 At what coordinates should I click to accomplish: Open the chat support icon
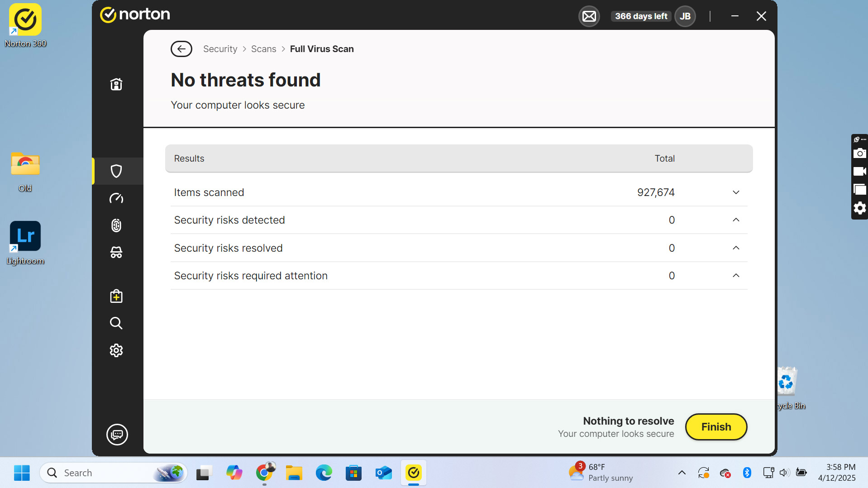coord(117,435)
